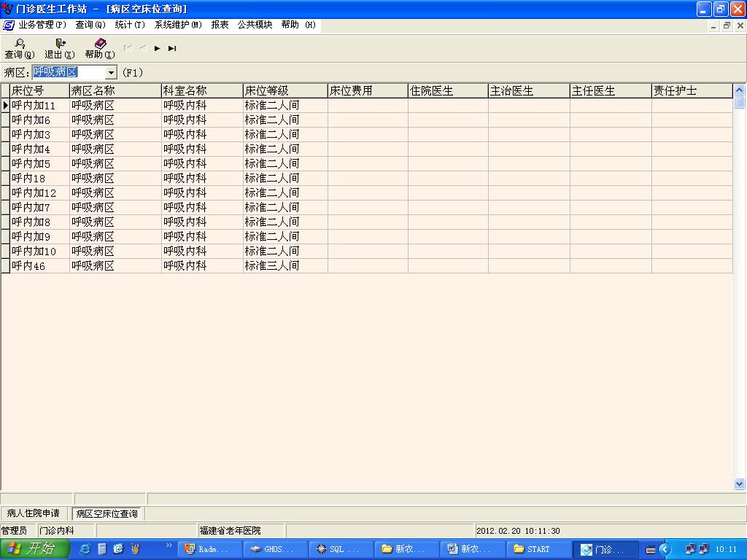The width and height of the screenshot is (747, 560).
Task: Go to first record navigation arrow
Action: click(x=128, y=48)
